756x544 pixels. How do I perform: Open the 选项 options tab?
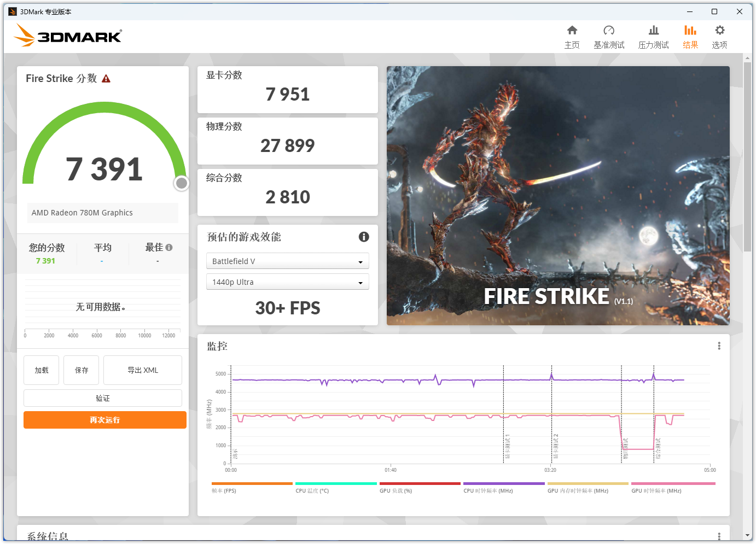point(719,37)
